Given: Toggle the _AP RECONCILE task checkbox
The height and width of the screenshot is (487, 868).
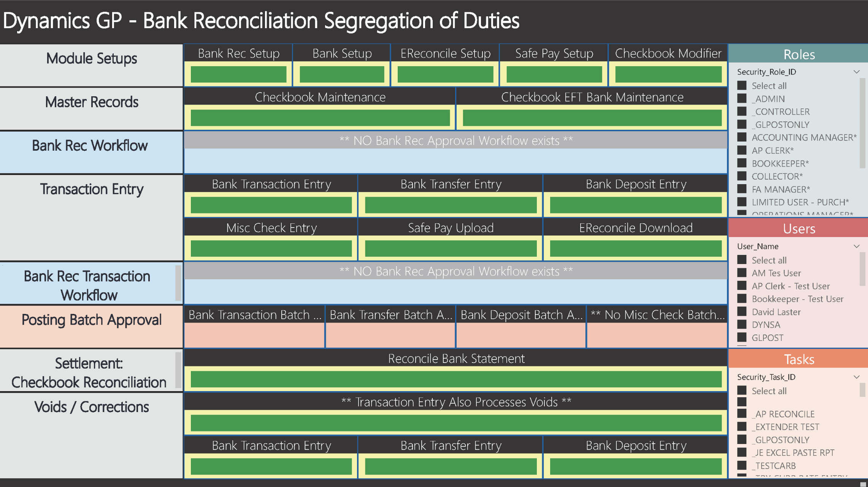Looking at the screenshot, I should coord(742,414).
